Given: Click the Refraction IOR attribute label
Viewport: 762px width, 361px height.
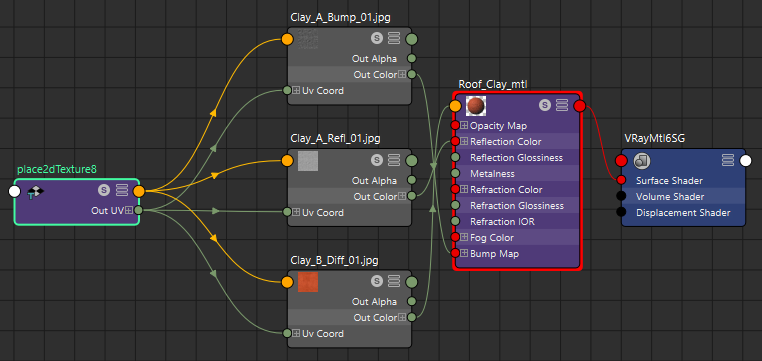Looking at the screenshot, I should [502, 222].
